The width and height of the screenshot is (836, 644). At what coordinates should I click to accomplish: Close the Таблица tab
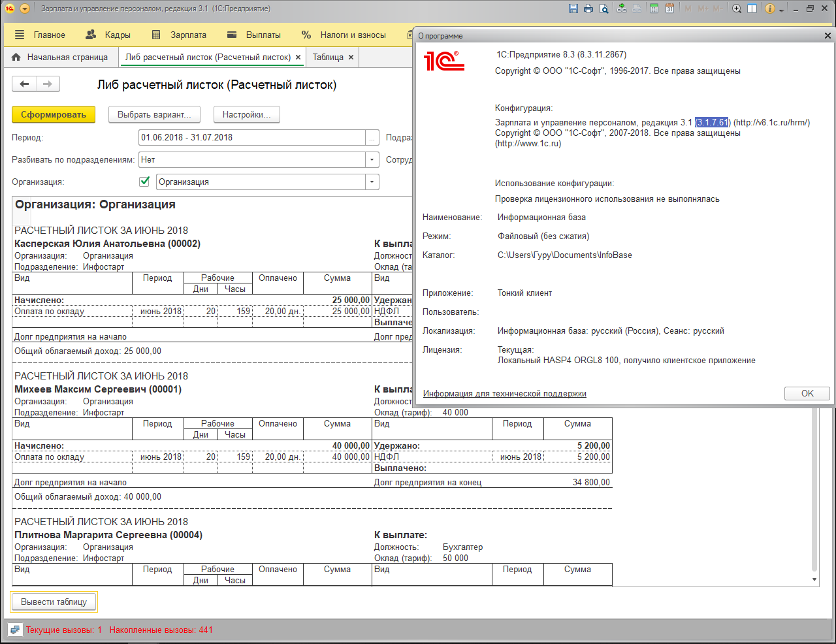coord(351,57)
